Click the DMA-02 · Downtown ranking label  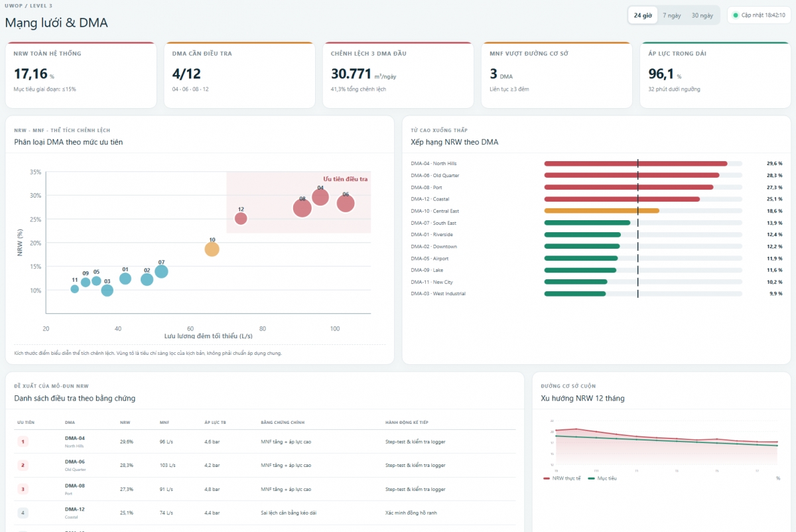[x=434, y=247]
